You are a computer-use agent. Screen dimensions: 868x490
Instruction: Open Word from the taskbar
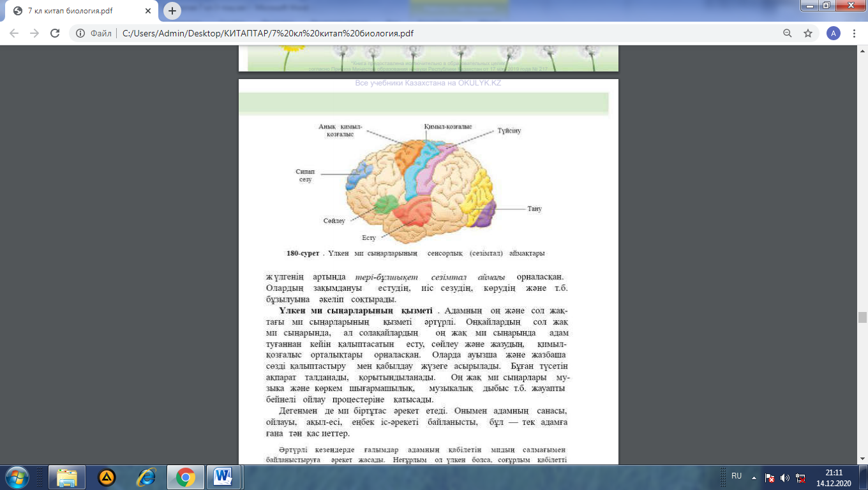(223, 477)
